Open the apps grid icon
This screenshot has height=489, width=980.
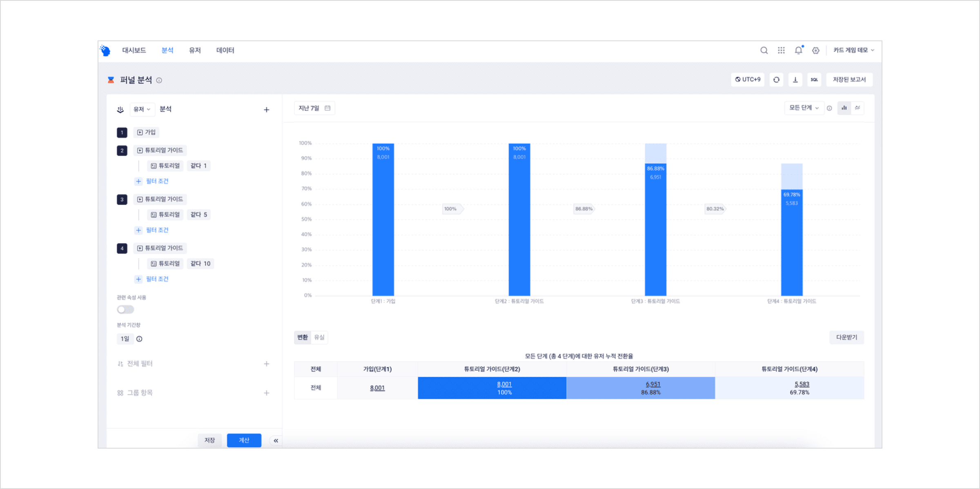[x=781, y=50]
